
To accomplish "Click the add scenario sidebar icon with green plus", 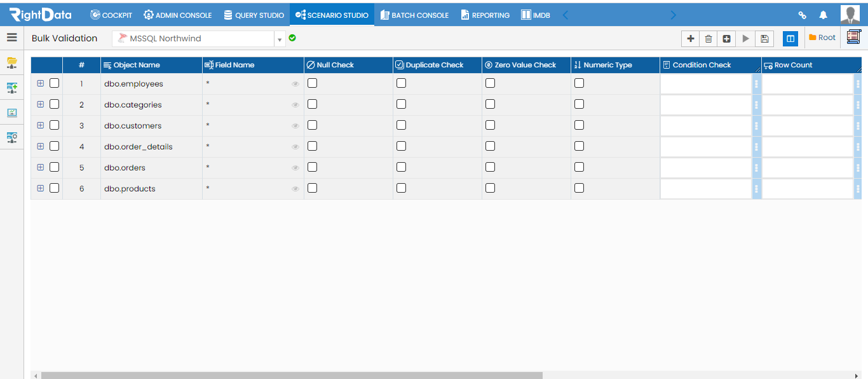I will (x=12, y=88).
